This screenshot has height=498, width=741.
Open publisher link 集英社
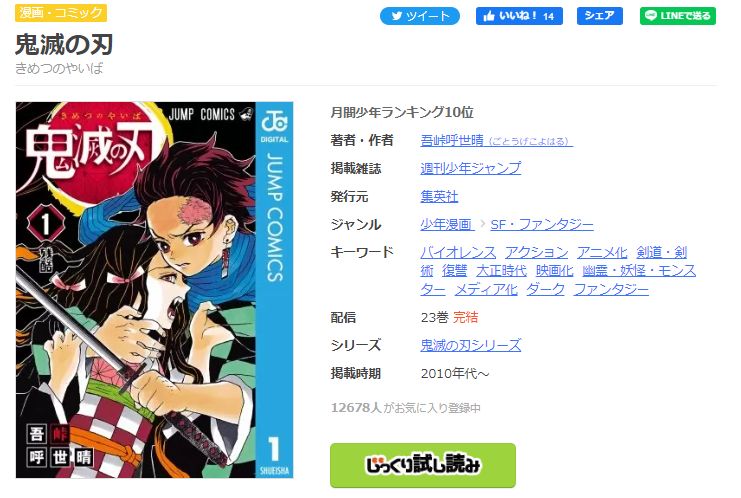tap(439, 196)
